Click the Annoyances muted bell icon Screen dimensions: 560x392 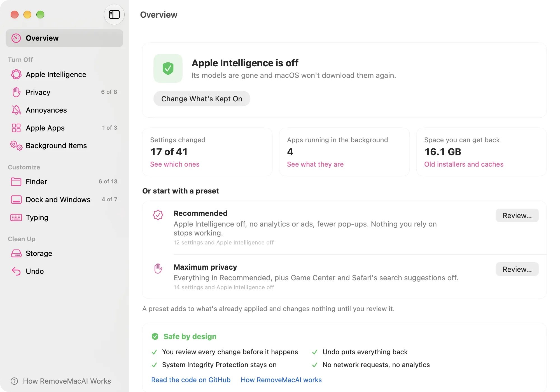16,110
